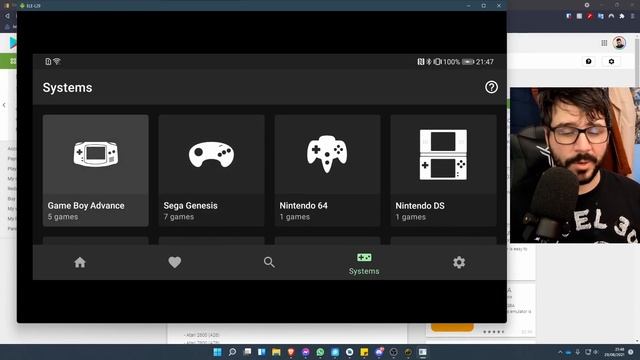
Task: Click the '7 games' count text
Action: (179, 217)
